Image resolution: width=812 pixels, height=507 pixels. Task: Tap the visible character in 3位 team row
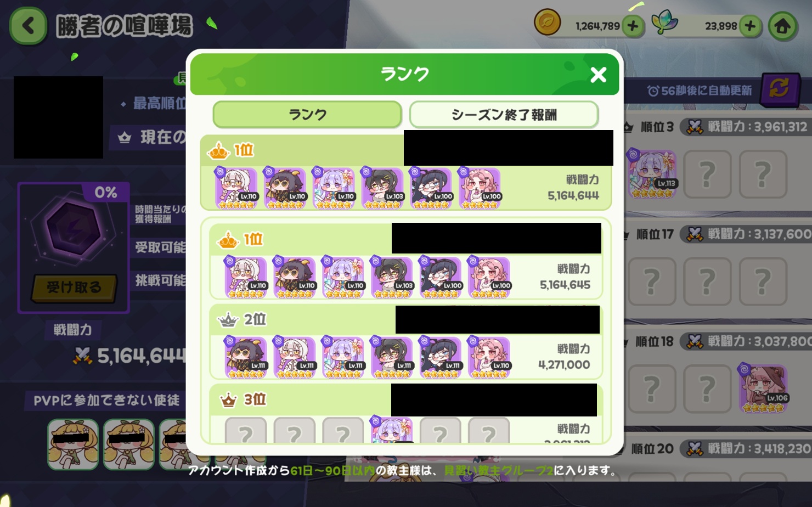tap(392, 430)
